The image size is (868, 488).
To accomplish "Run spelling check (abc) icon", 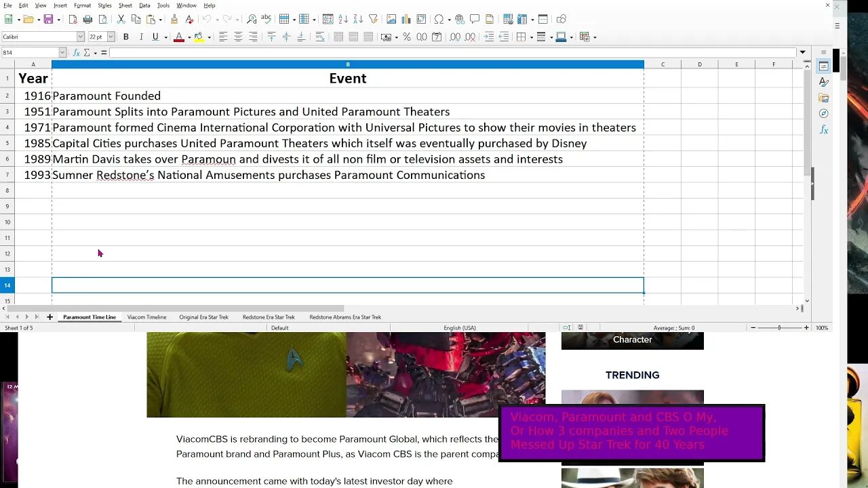I will (267, 19).
